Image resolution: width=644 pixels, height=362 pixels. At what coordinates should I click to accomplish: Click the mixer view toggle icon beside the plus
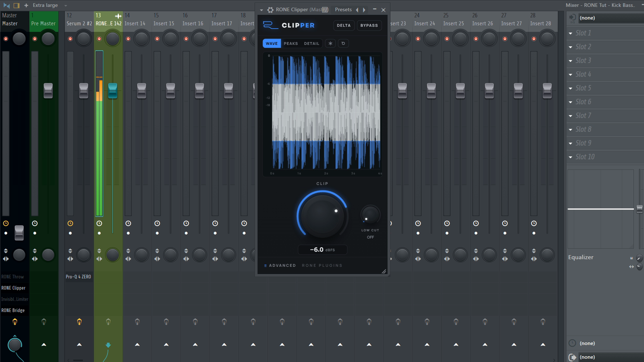click(x=6, y=5)
